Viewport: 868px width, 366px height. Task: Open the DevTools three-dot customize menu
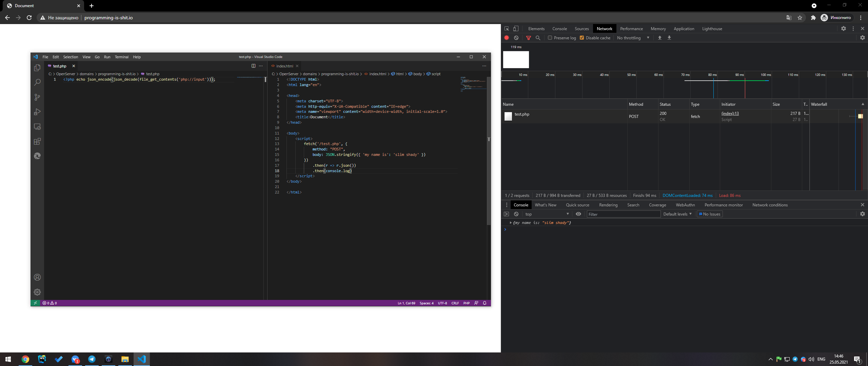pos(853,29)
